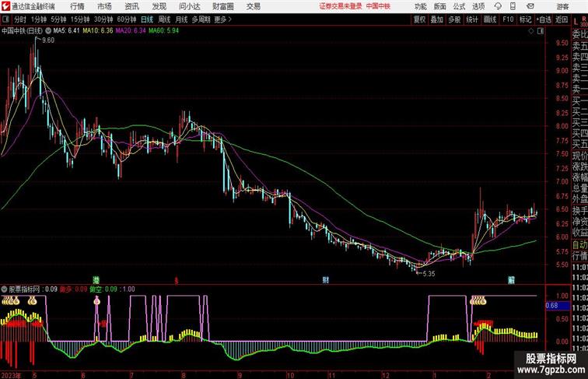Click the 多股 toolbar button
Viewport: 588px width, 379px height.
[454, 19]
